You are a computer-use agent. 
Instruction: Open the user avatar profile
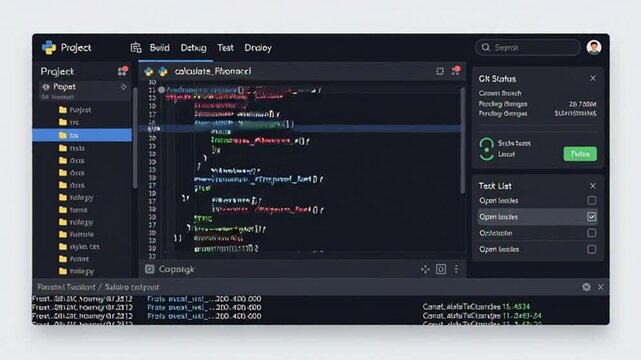click(594, 47)
